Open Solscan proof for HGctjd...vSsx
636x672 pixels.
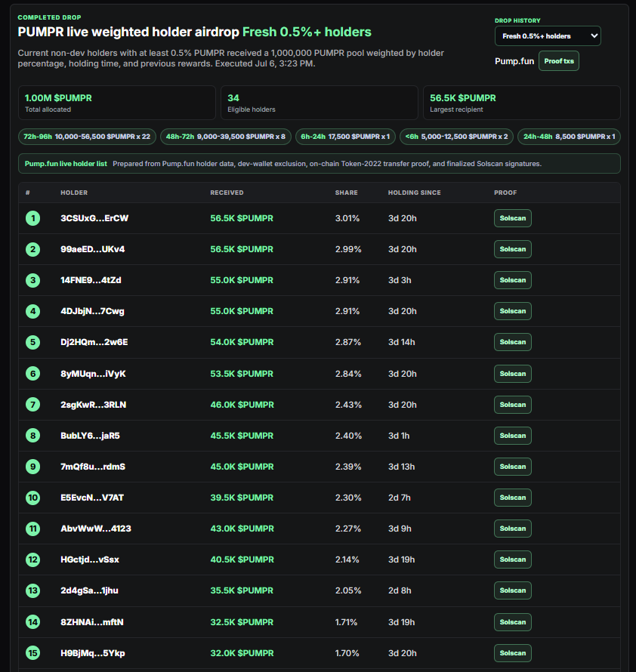[x=512, y=559]
